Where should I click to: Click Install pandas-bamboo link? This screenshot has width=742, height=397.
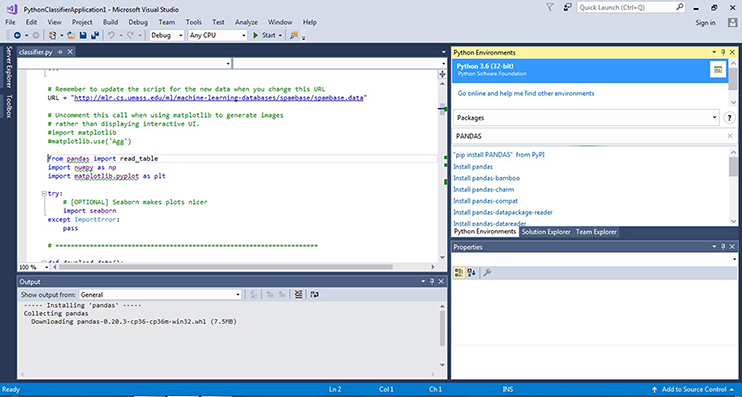tap(486, 178)
